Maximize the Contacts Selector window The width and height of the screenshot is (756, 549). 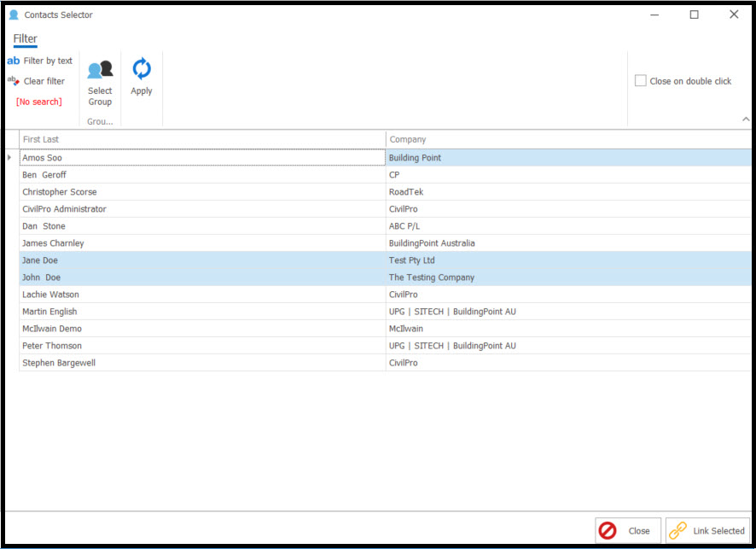[x=694, y=15]
